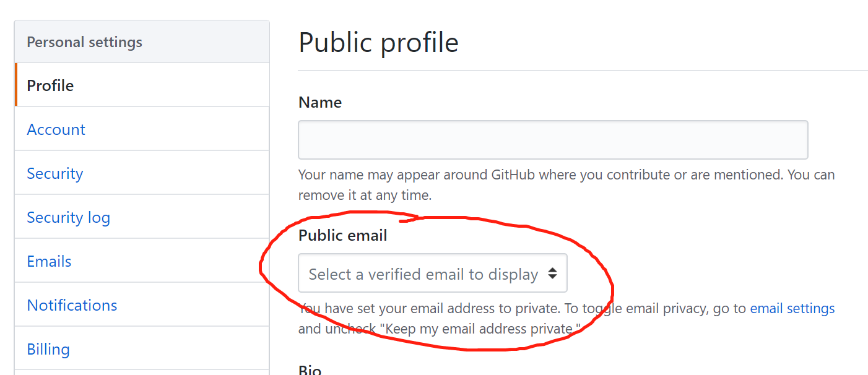This screenshot has height=375, width=868.
Task: Click the name visibility help text
Action: 566,184
